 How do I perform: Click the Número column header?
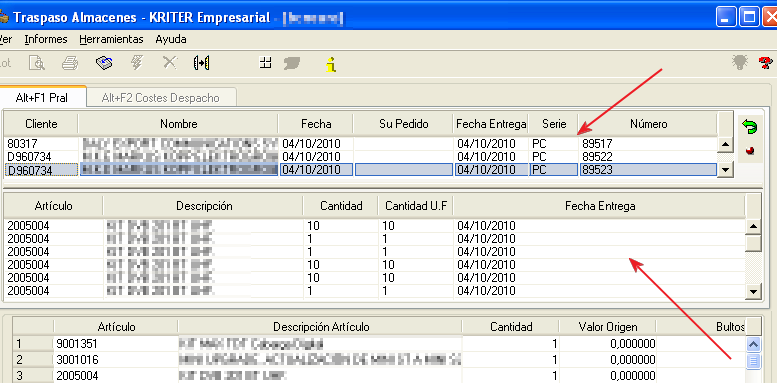(649, 124)
